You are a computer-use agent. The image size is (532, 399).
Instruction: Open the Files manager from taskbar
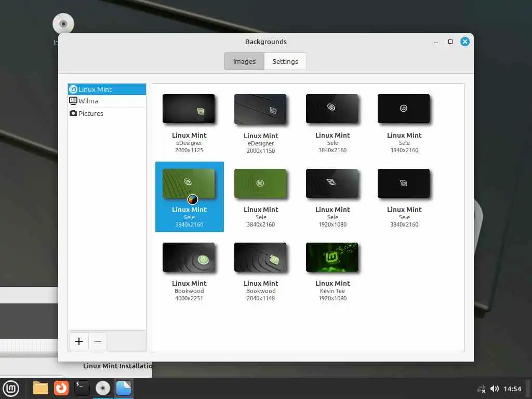coord(41,388)
